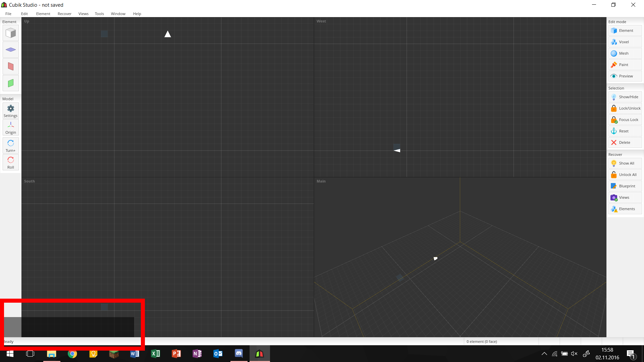The width and height of the screenshot is (644, 362).
Task: Click the Roll tool
Action: coord(11,163)
